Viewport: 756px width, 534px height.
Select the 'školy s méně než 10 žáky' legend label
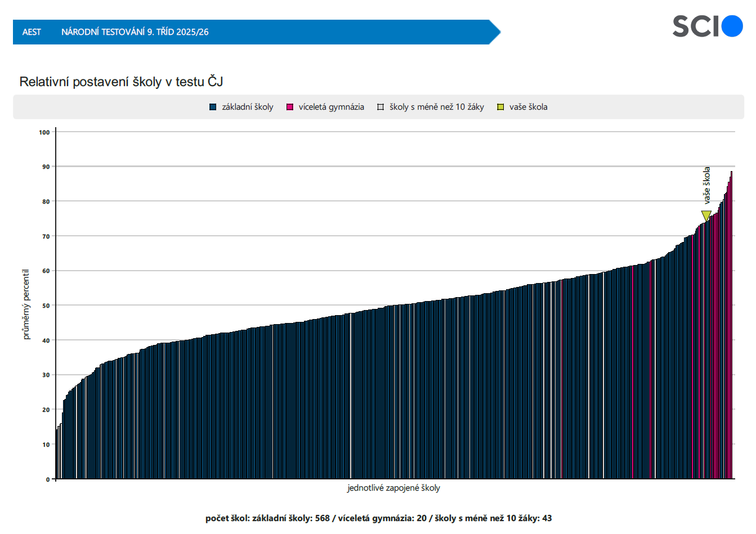click(436, 107)
